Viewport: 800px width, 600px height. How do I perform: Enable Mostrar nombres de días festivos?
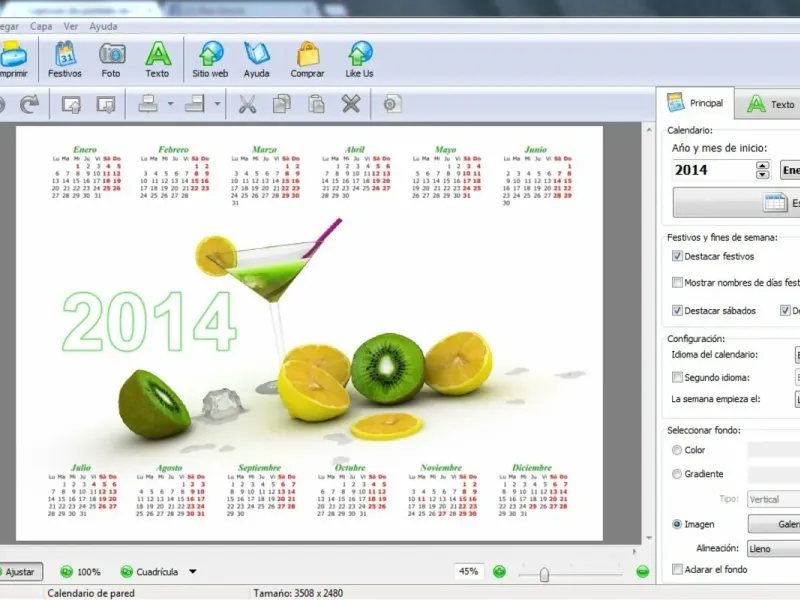pyautogui.click(x=677, y=283)
